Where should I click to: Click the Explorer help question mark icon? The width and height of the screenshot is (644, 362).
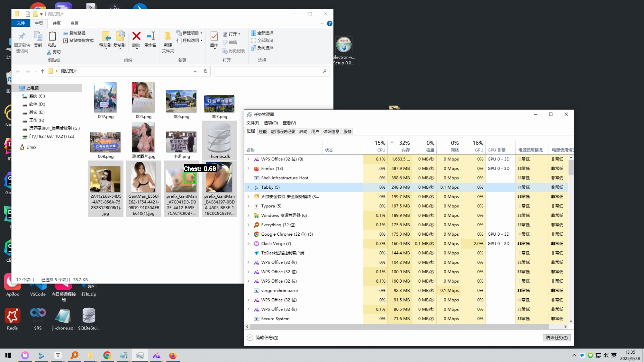(x=329, y=23)
